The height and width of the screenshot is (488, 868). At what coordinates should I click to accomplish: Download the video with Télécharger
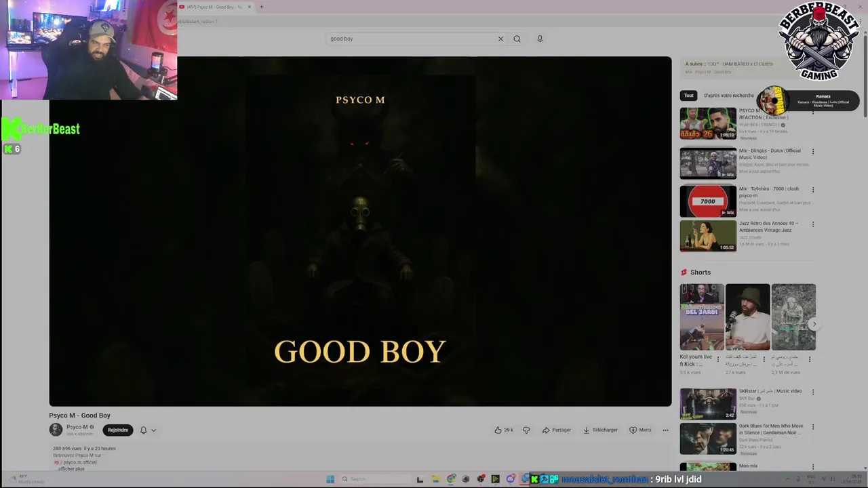(600, 430)
